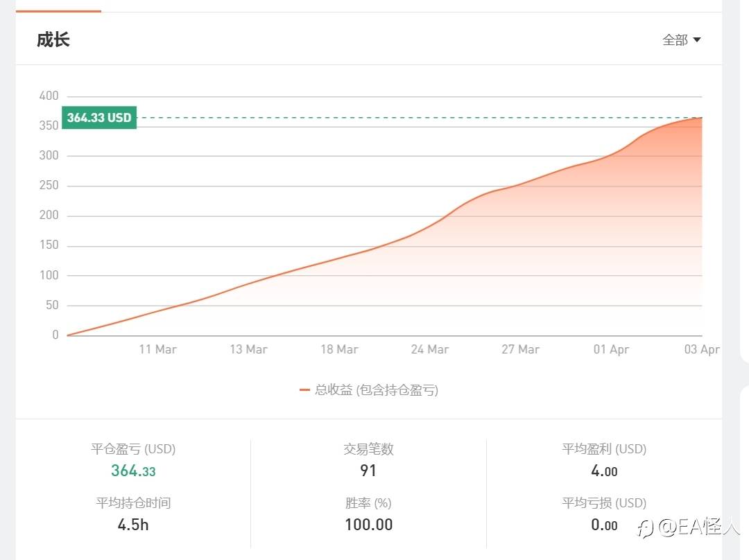Viewport: 749px width, 560px height.
Task: Click the 交易笔数 count of 91
Action: pyautogui.click(x=368, y=471)
